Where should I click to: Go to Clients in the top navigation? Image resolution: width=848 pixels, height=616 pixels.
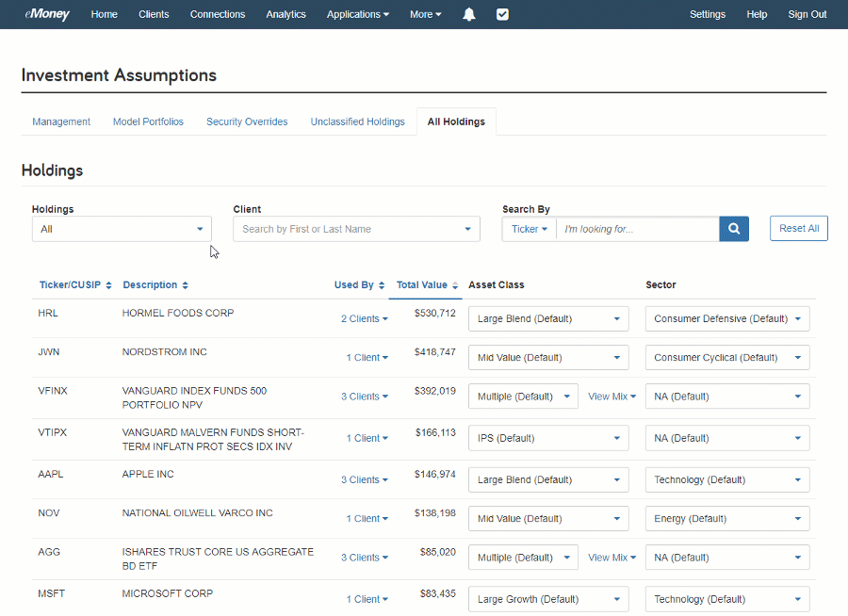154,15
